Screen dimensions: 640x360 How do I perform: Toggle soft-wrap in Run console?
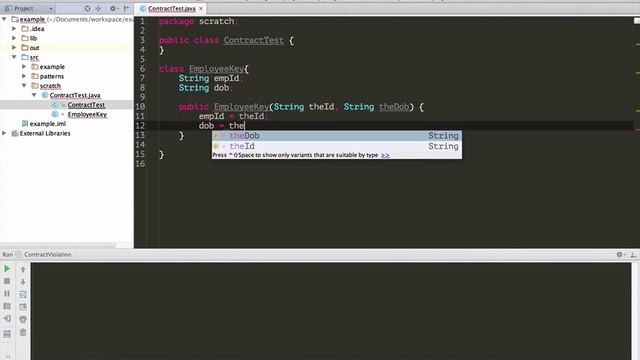click(23, 294)
